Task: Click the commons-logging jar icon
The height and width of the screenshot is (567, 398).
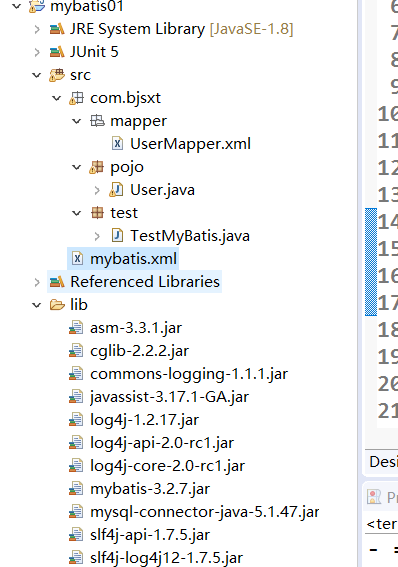Action: (x=76, y=374)
